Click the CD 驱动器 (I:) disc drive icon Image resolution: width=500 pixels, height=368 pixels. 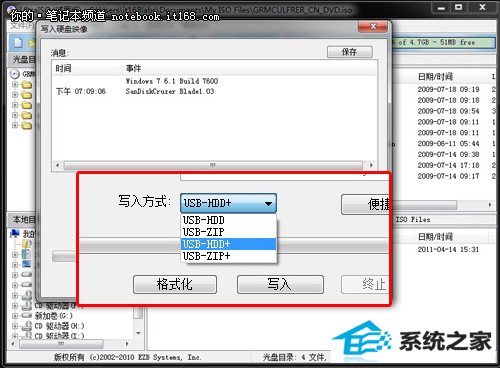click(x=27, y=335)
